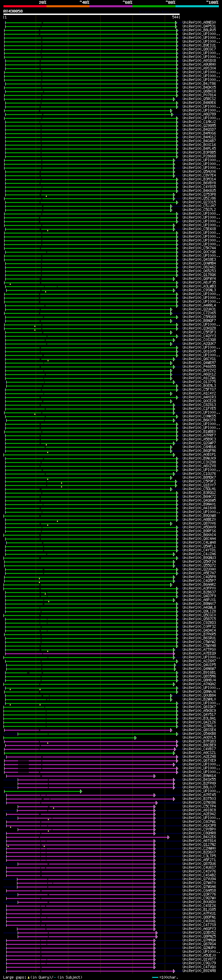The width and height of the screenshot is (222, 980).
Task: Select the UniRef100_B4JT86 entry
Action: [x=199, y=84]
